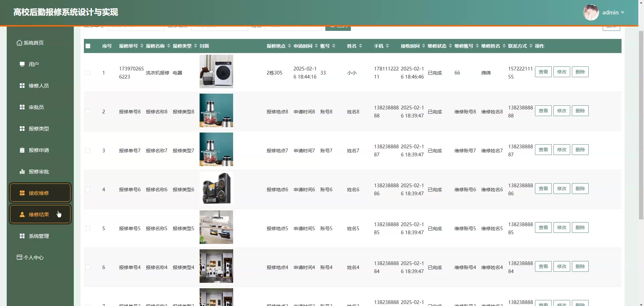Image resolution: width=644 pixels, height=306 pixels.
Task: Click the 报修审批 bar chart icon
Action: point(22,171)
